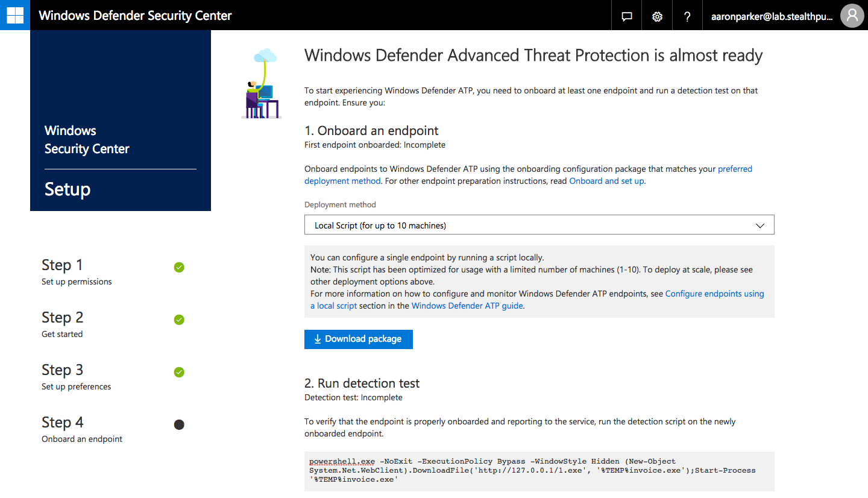Image resolution: width=868 pixels, height=498 pixels.
Task: Click the Step 3 green checkmark
Action: (179, 372)
